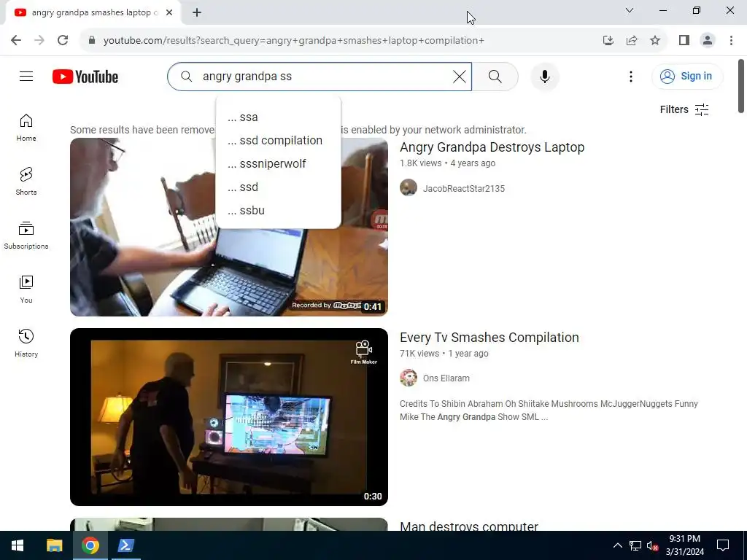The height and width of the screenshot is (560, 747).
Task: Go back with the browser back arrow
Action: 16,41
